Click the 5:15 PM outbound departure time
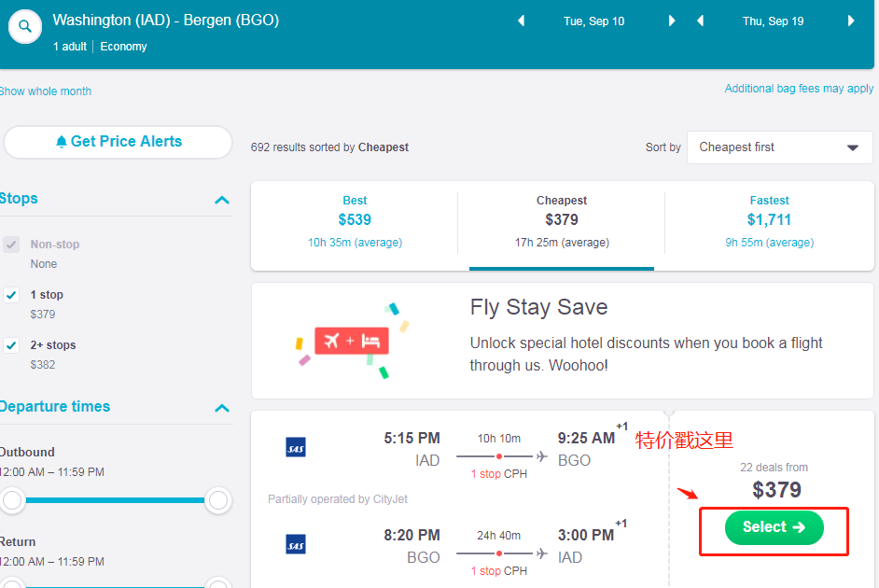Image resolution: width=879 pixels, height=588 pixels. tap(412, 438)
